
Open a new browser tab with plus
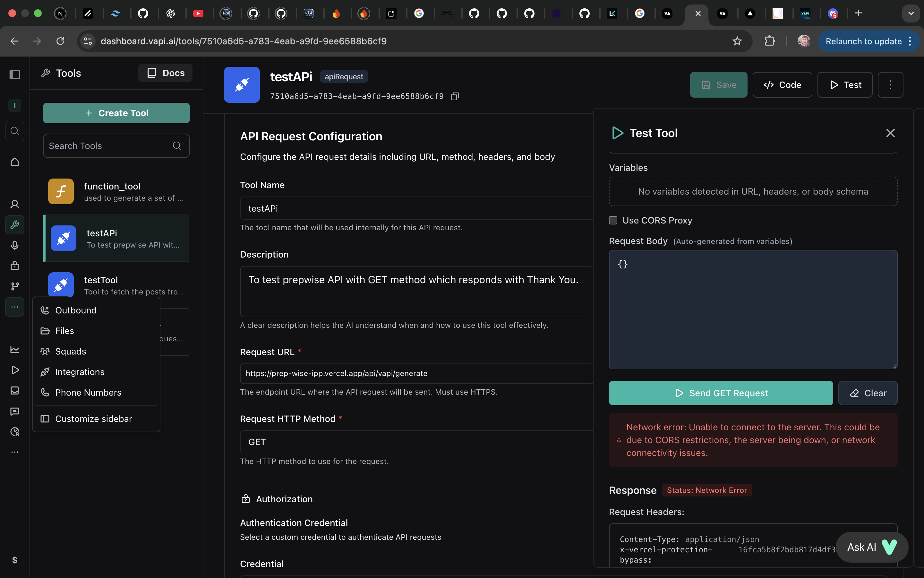click(858, 13)
